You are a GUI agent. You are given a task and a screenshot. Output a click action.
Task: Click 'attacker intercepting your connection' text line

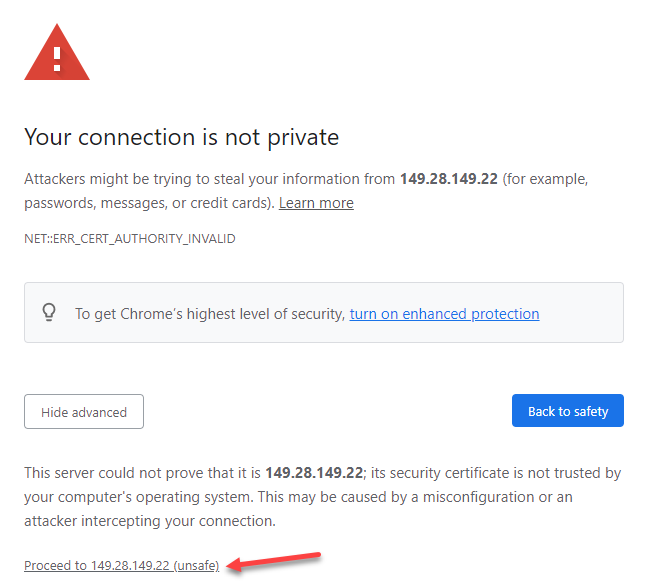point(150,521)
